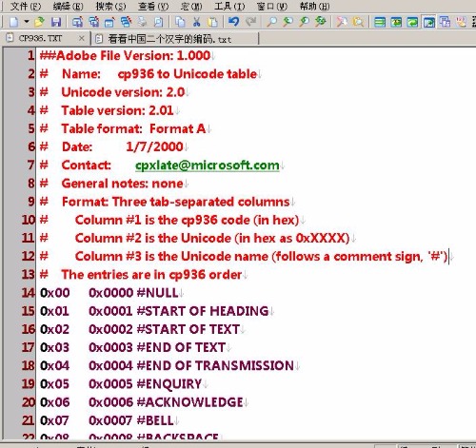The height and width of the screenshot is (448, 476).
Task: Undo with the blue curved arrow icon
Action: 233,22
